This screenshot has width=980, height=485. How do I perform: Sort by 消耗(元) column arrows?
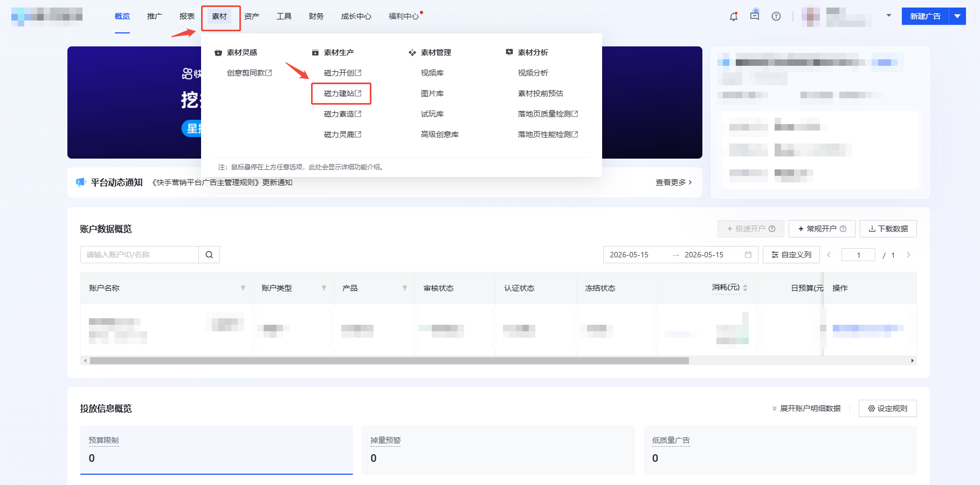click(x=745, y=288)
